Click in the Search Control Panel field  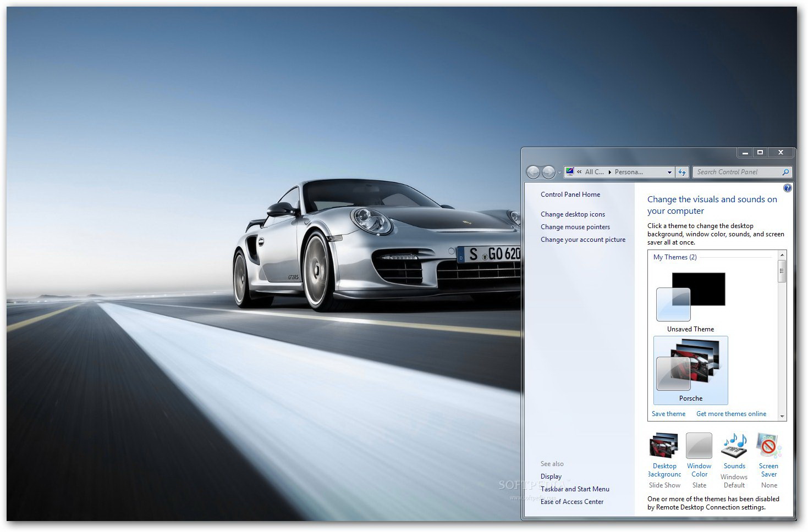[x=737, y=172]
